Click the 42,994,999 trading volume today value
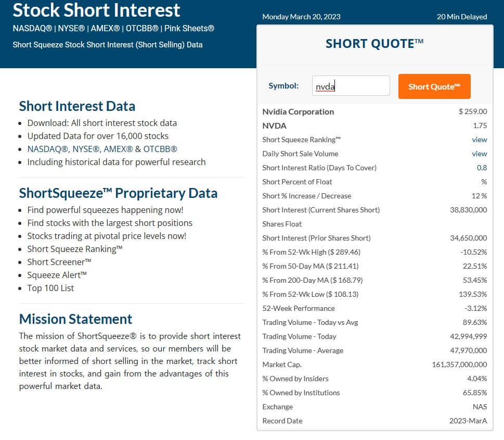504x440 pixels. (468, 336)
